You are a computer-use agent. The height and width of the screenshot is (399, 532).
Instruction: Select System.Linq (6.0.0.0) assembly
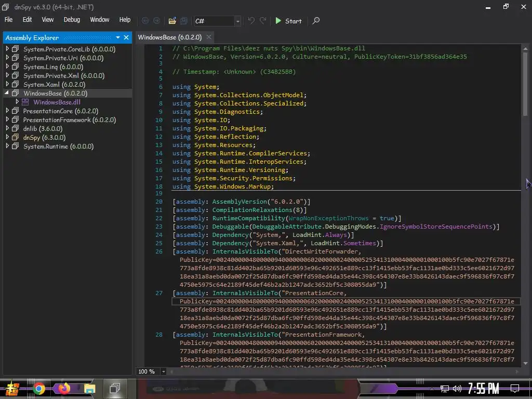54,67
